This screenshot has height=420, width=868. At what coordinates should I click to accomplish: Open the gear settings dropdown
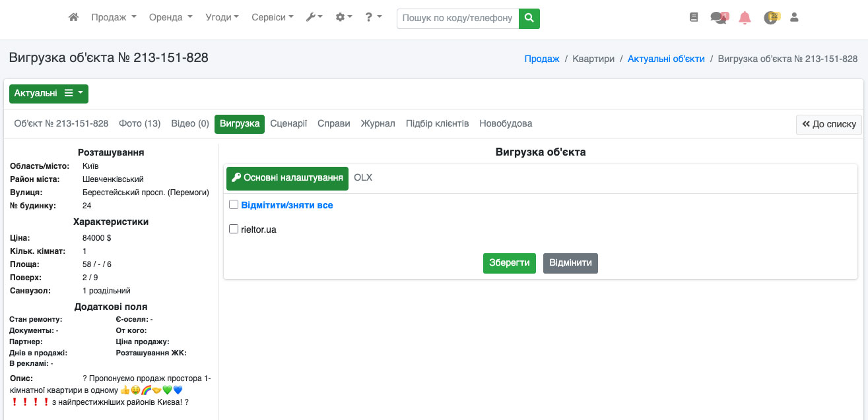[344, 18]
